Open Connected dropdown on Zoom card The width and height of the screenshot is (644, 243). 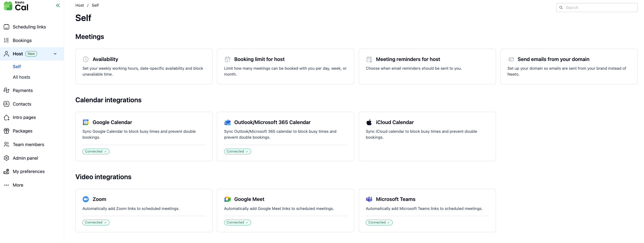96,222
